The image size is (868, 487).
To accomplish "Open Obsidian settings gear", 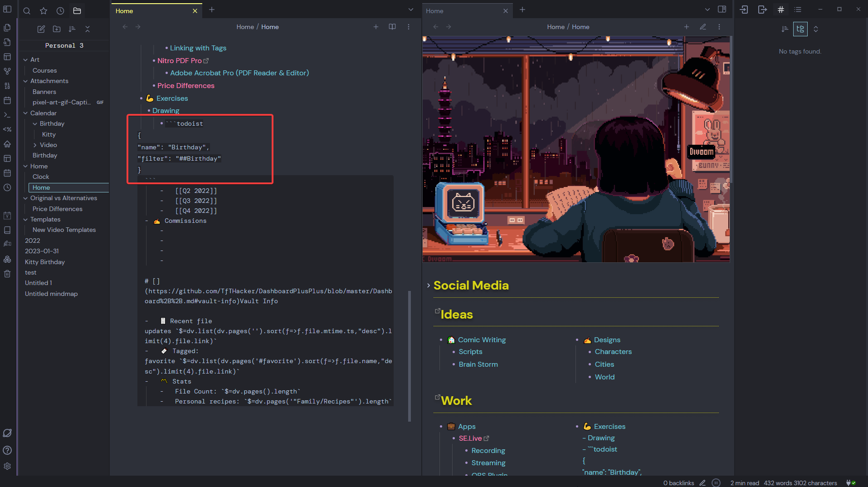I will coord(7,466).
